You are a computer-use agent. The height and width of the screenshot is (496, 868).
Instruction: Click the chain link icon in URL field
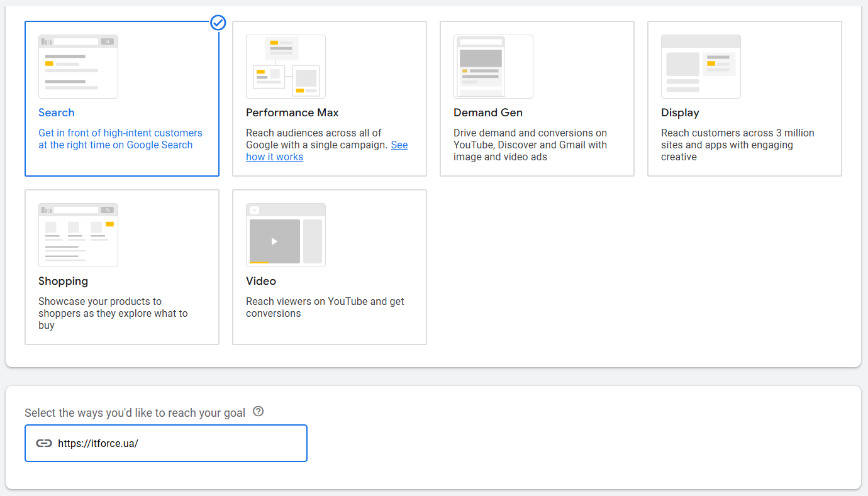click(44, 443)
